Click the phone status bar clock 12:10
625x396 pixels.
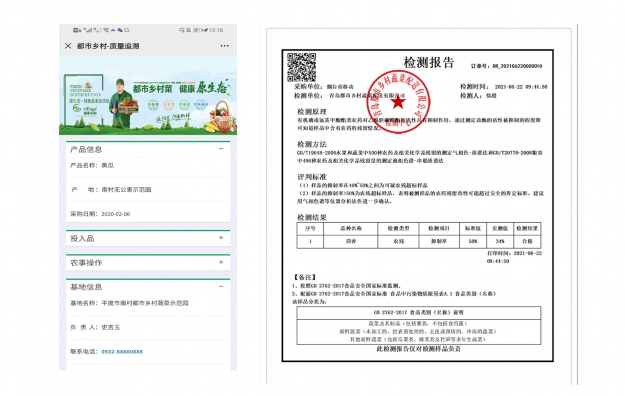click(216, 30)
